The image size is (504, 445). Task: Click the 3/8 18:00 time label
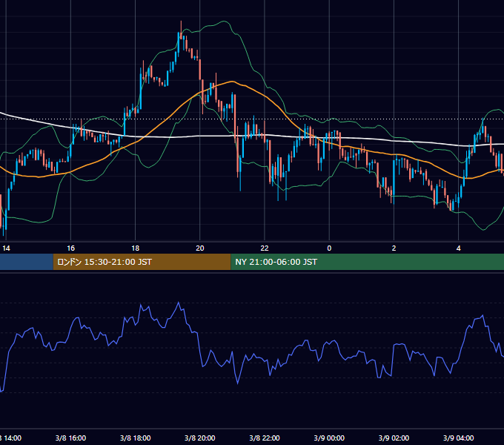click(136, 438)
